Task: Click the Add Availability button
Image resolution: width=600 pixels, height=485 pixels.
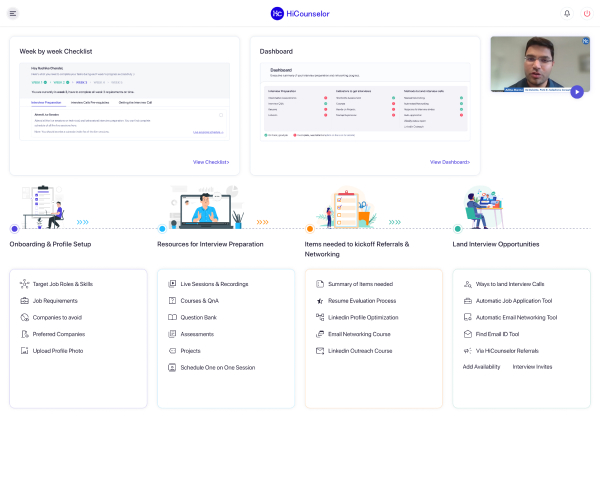Action: point(481,367)
